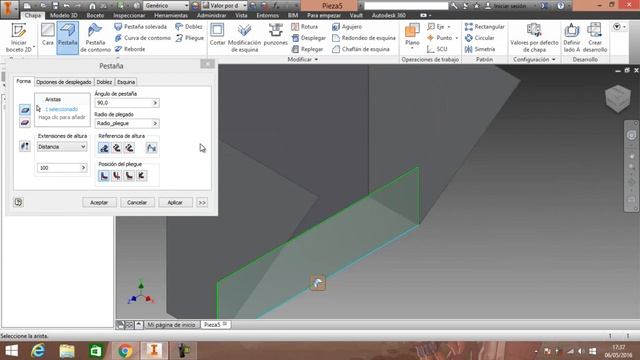Viewport: 640px width, 360px height.
Task: Open the punzones tool
Action: 276,34
